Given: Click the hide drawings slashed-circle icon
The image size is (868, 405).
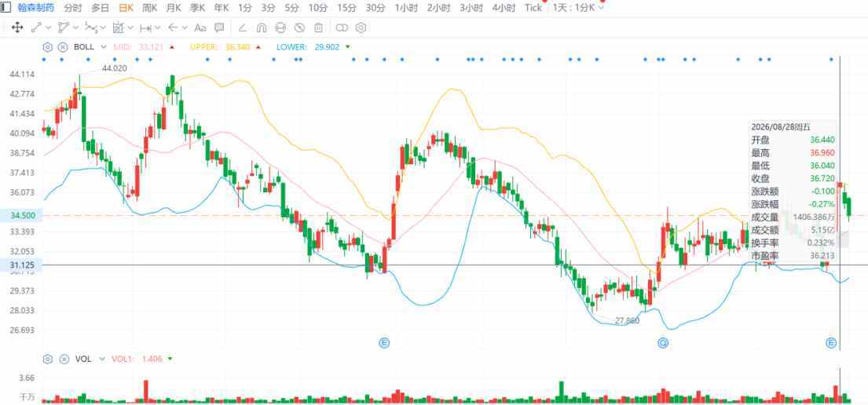Looking at the screenshot, I should (299, 27).
